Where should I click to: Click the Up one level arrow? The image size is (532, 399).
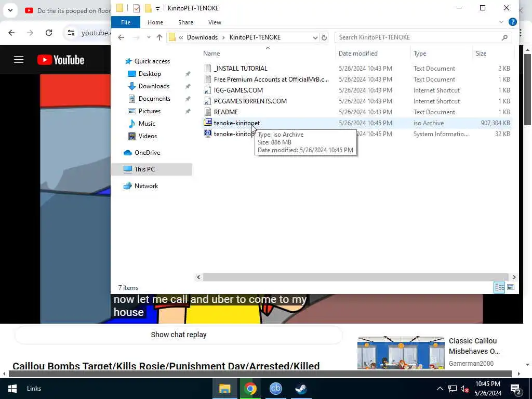[159, 37]
